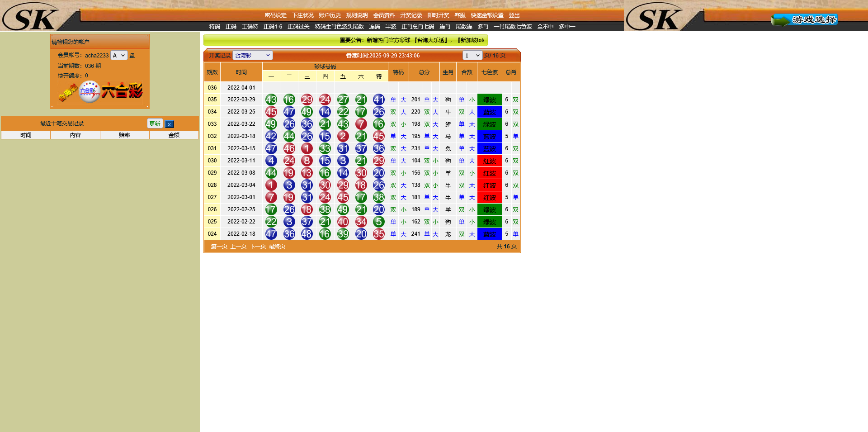
Task: Click red ball 7 in draw 033
Action: (361, 124)
